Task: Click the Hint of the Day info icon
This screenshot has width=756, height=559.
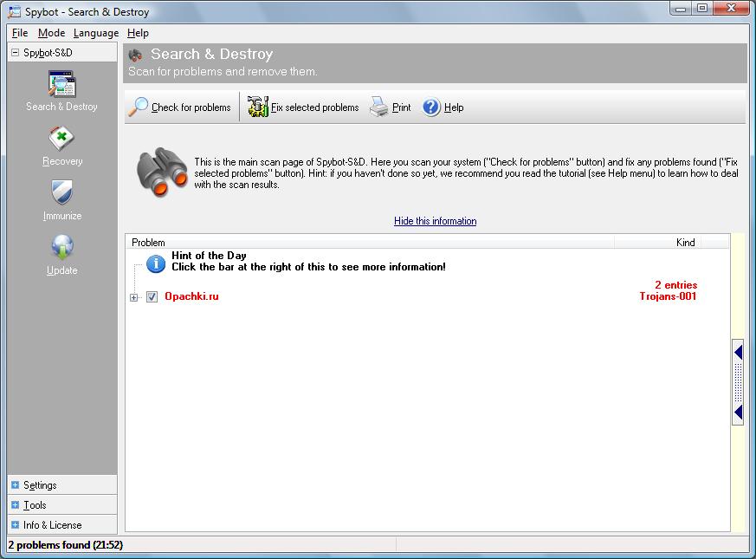Action: (x=156, y=263)
